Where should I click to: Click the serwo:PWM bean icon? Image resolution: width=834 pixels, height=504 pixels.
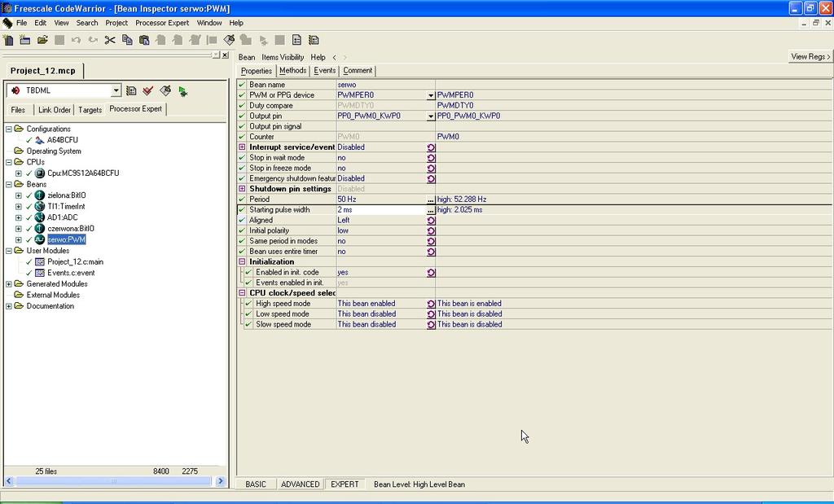(x=40, y=239)
